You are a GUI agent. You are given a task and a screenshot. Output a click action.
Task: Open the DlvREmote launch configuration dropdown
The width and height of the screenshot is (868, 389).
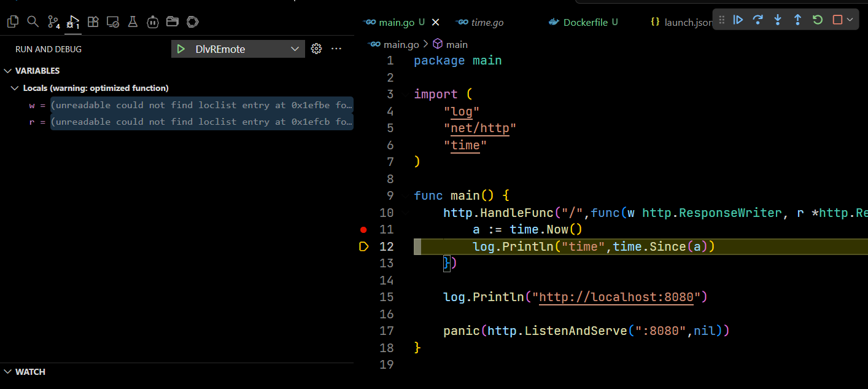295,49
